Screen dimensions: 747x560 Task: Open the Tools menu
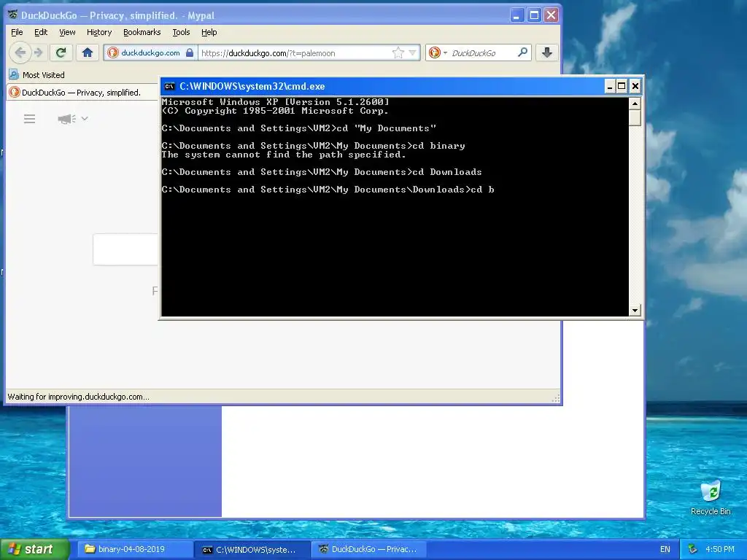pyautogui.click(x=181, y=32)
